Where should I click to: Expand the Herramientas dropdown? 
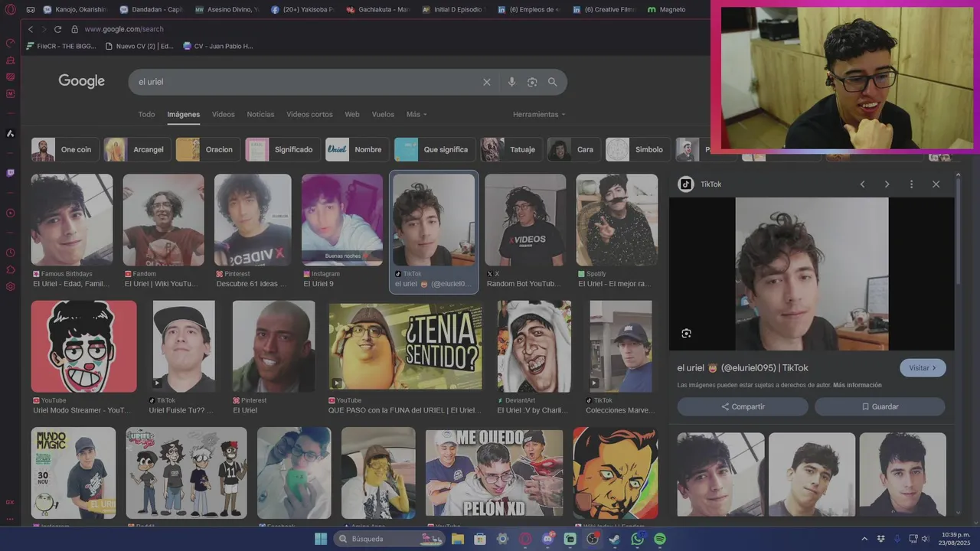tap(539, 115)
